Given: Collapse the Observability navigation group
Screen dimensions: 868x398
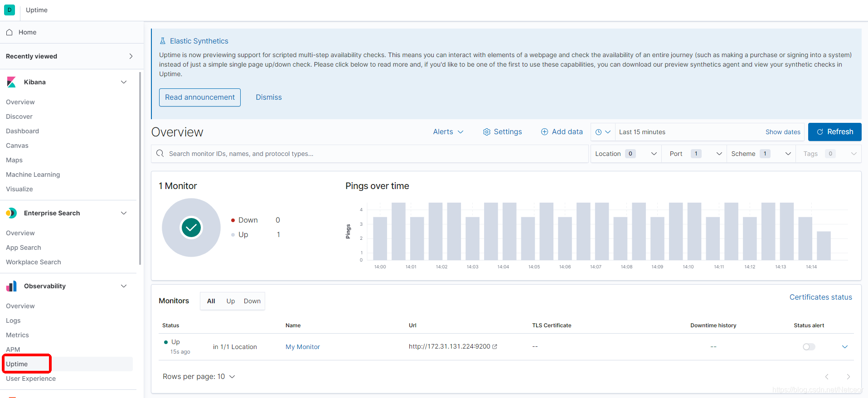Looking at the screenshot, I should [124, 286].
